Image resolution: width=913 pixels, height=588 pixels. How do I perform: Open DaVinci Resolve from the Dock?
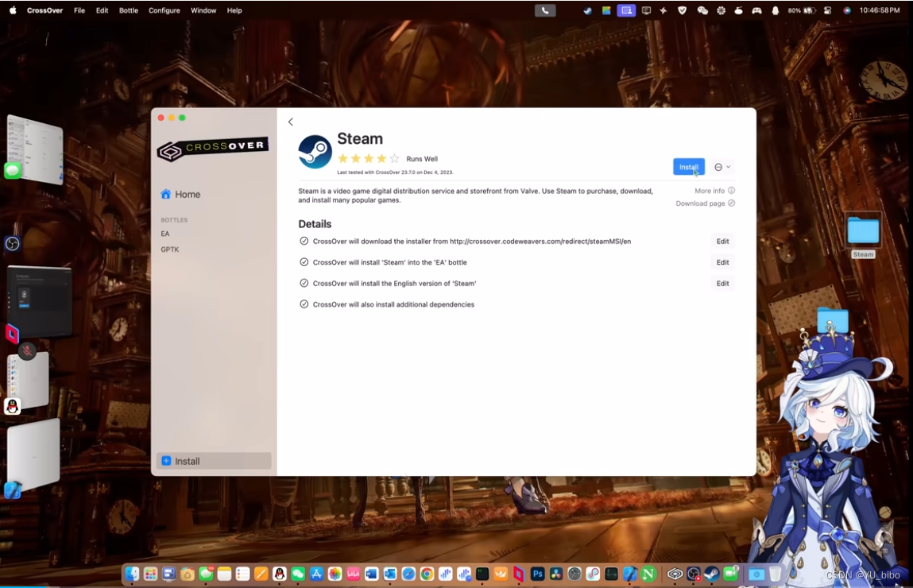tap(556, 574)
